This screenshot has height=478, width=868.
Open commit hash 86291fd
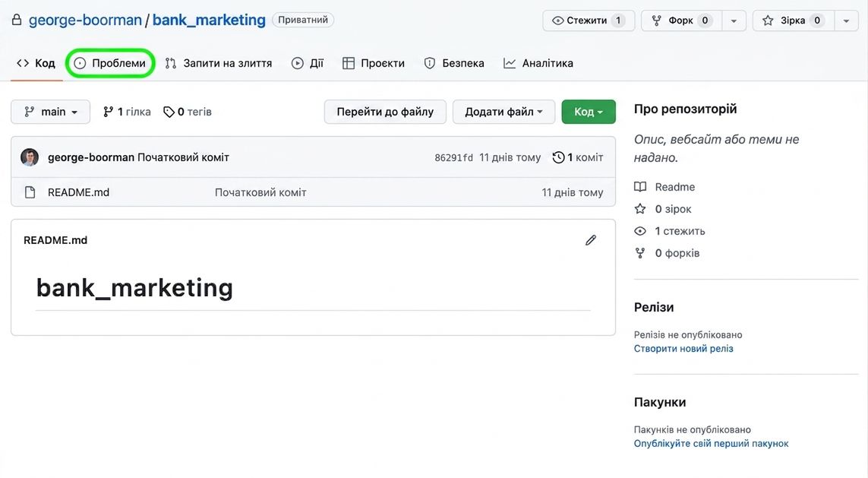pos(454,158)
